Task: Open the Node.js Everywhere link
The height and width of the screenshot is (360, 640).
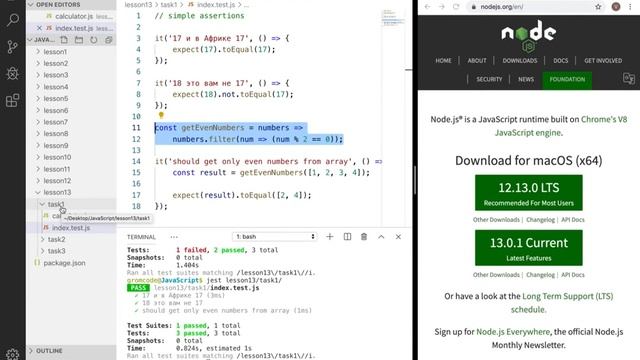Action: coord(513,332)
